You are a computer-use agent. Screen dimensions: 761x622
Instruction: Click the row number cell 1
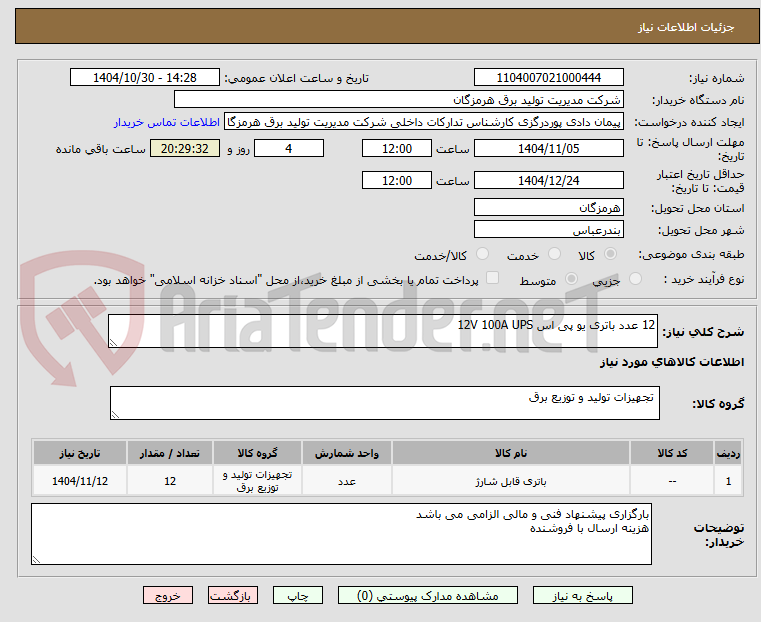pos(728,481)
